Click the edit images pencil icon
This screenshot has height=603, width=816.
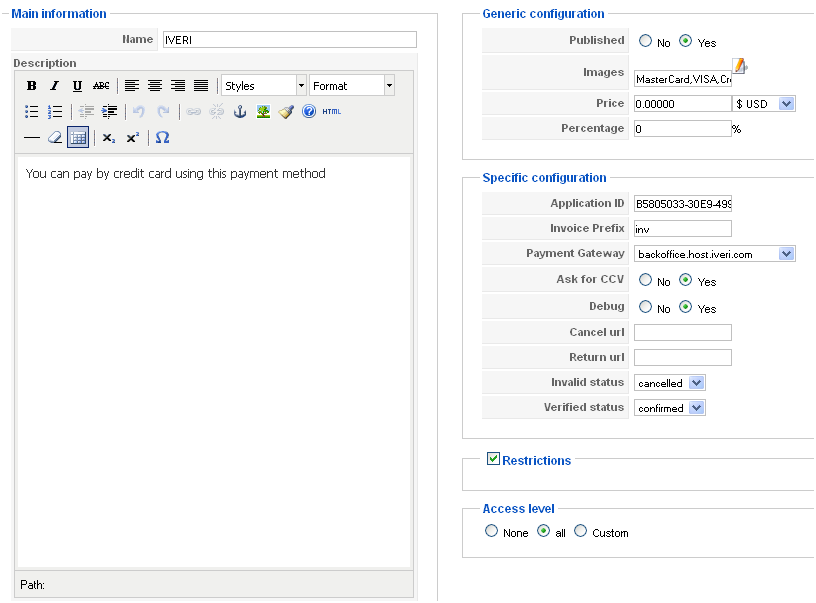point(739,66)
